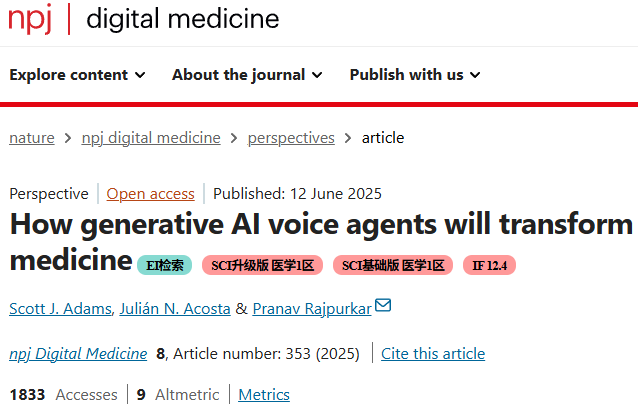The width and height of the screenshot is (638, 405).
Task: Expand the Explore content menu
Action: click(77, 75)
